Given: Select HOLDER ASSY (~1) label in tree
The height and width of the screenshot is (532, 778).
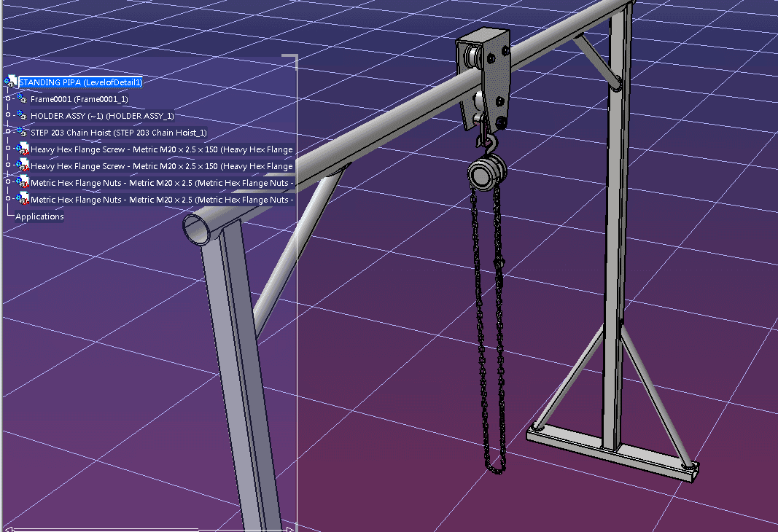Looking at the screenshot, I should (x=102, y=116).
